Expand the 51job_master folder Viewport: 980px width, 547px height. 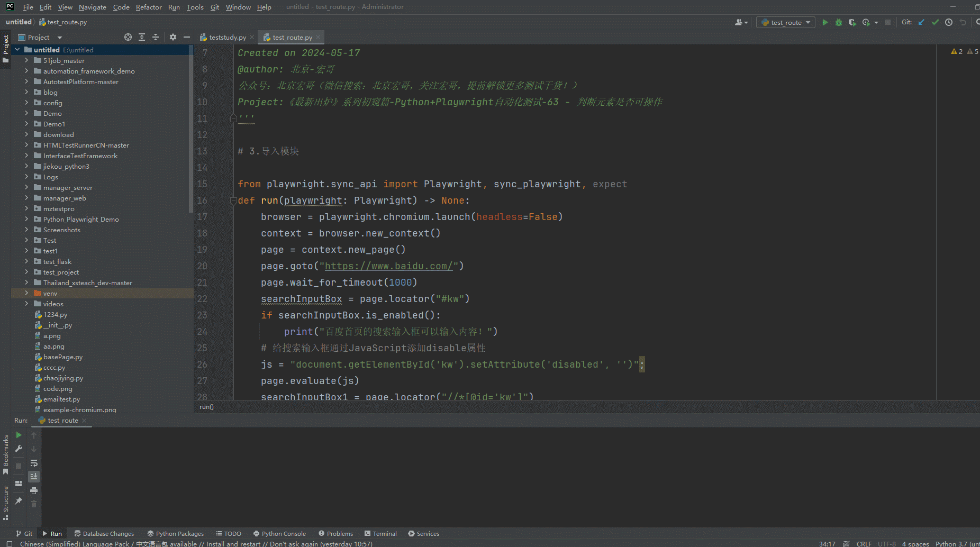(26, 60)
